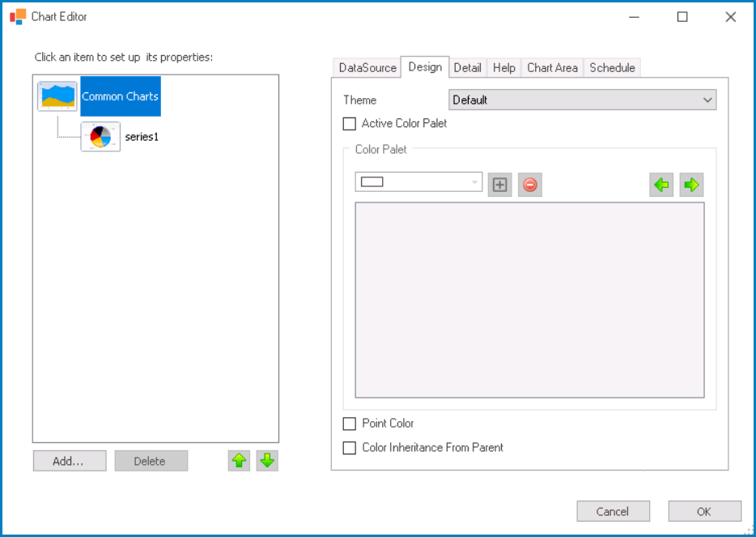Screen dimensions: 756x537
Task: Add a color with the plus icon
Action: point(499,185)
